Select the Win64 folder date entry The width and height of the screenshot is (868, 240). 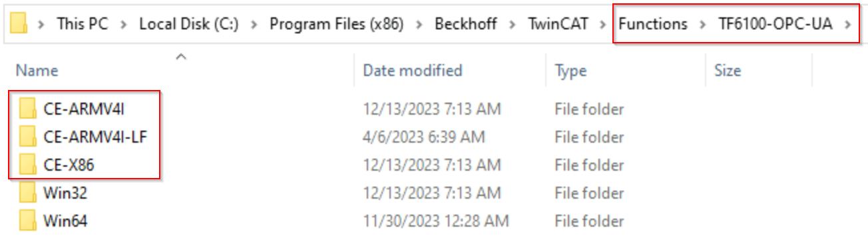coord(436,221)
